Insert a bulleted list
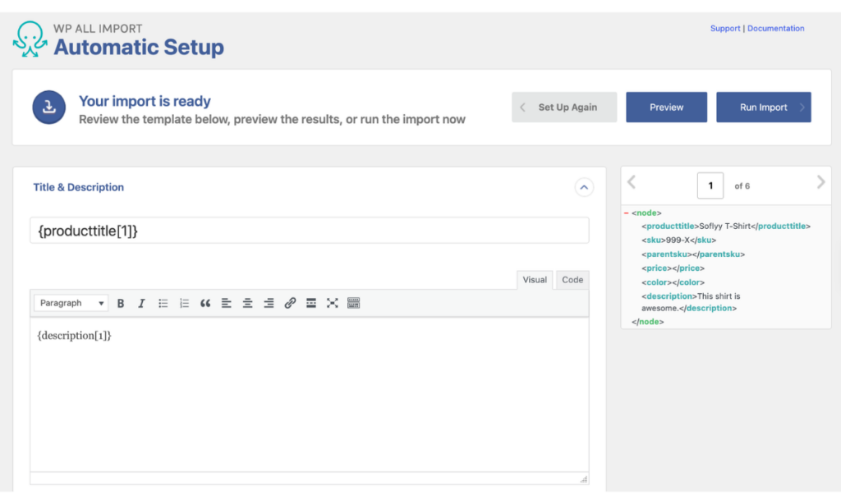 [163, 304]
